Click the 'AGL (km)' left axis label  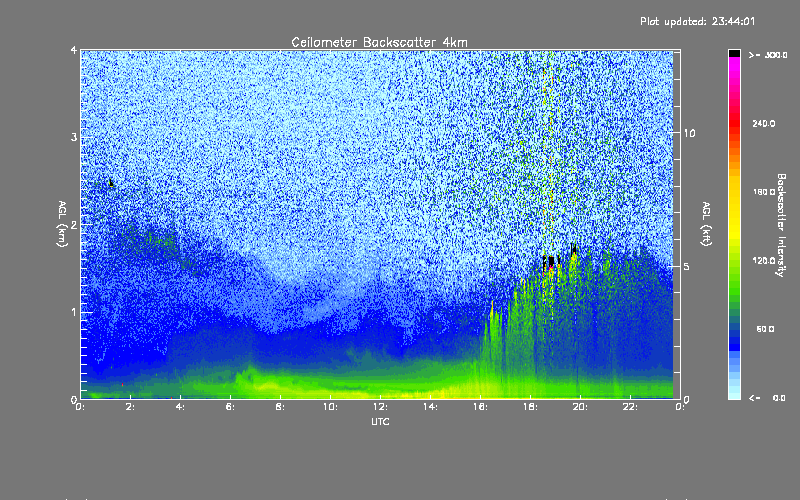coord(62,224)
